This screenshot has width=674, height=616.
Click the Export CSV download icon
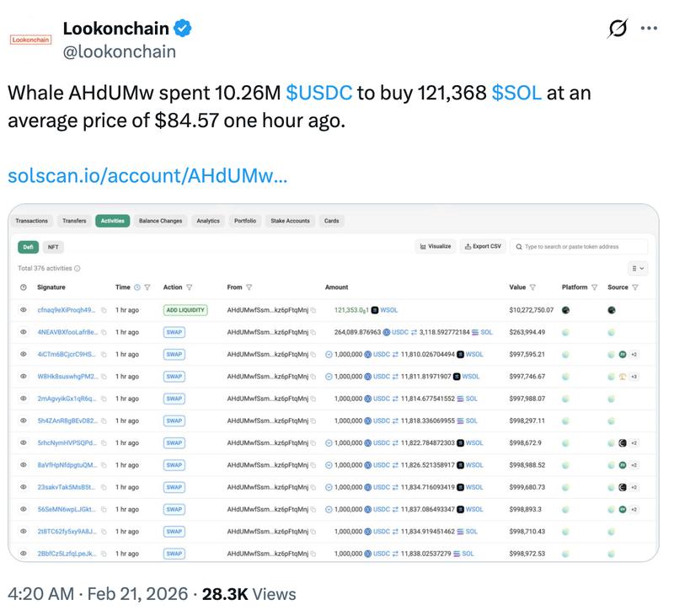coord(470,247)
